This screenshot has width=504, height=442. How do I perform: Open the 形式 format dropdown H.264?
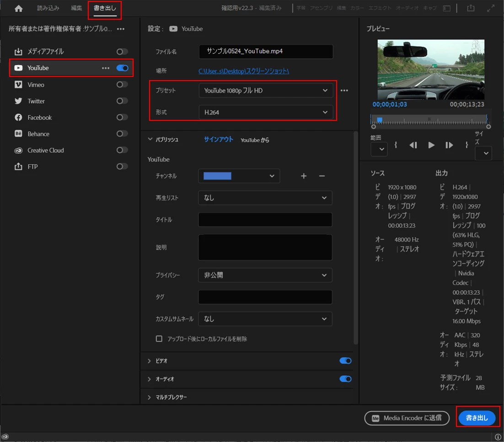(x=266, y=112)
